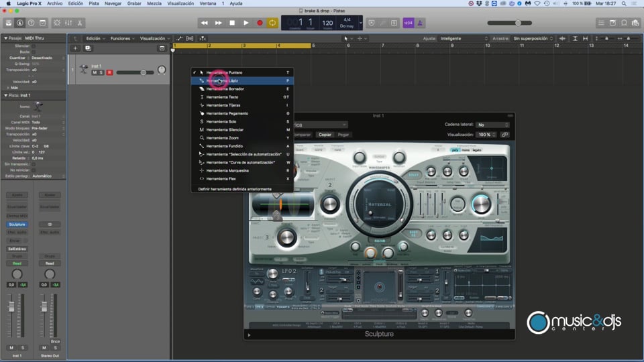Collapse the Pista Inst 1 disclosure triangle
This screenshot has height=362, width=644.
6,95
